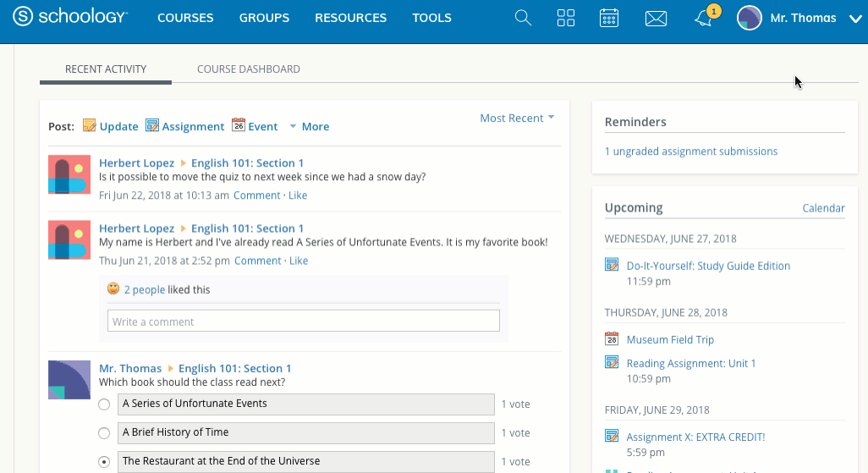Click Mr. Thomas profile avatar in header

[x=750, y=18]
